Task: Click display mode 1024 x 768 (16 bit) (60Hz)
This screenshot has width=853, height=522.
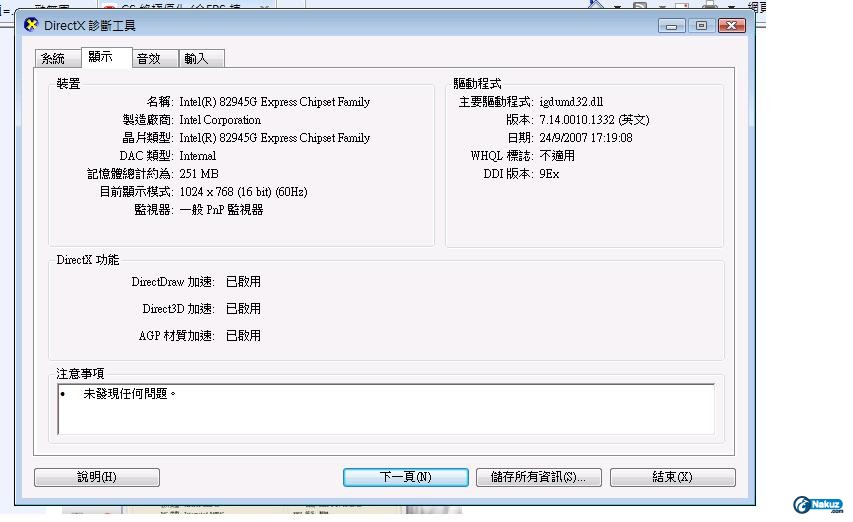Action: pyautogui.click(x=243, y=191)
